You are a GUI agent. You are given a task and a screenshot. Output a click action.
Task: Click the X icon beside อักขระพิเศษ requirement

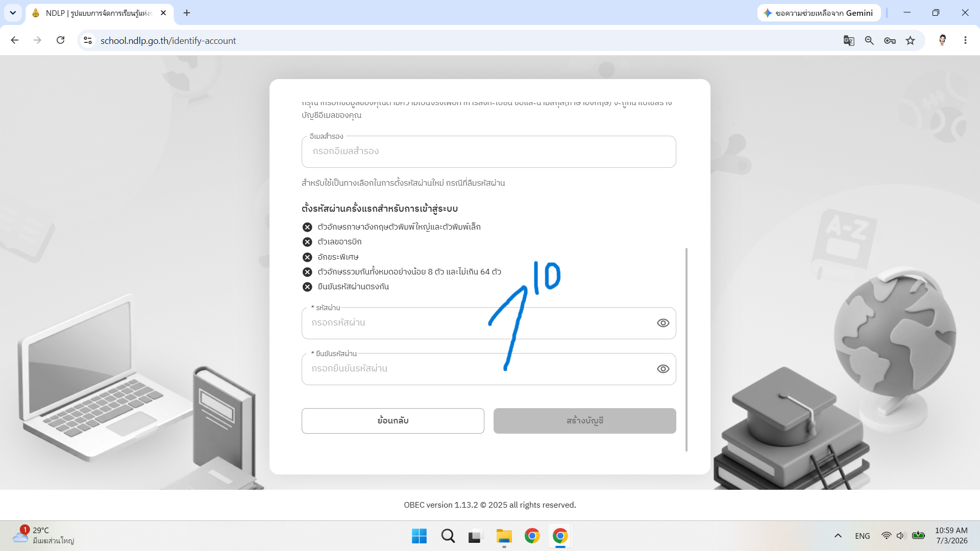tap(307, 257)
